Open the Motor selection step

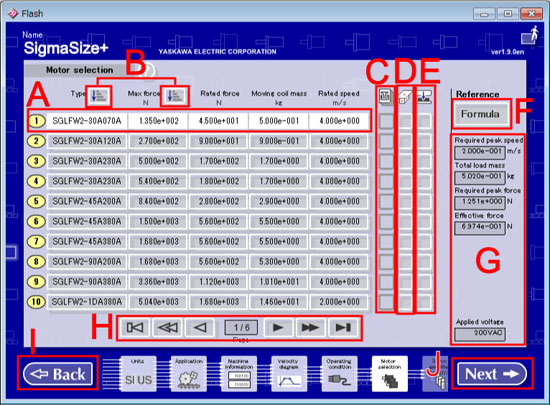(390, 374)
